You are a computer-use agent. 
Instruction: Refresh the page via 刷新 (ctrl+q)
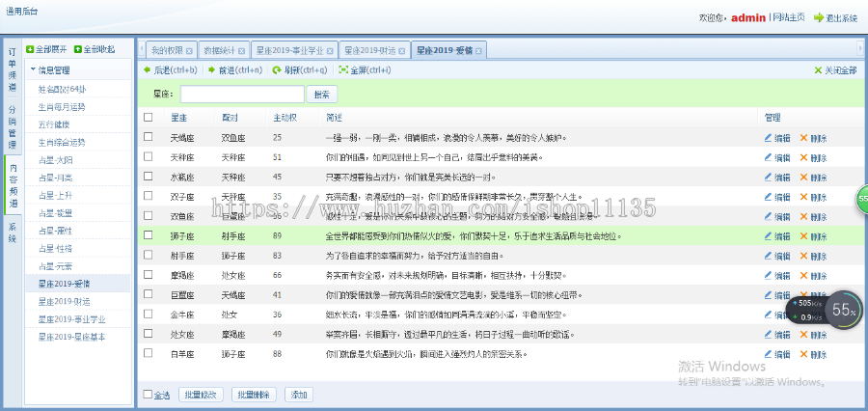coord(300,70)
